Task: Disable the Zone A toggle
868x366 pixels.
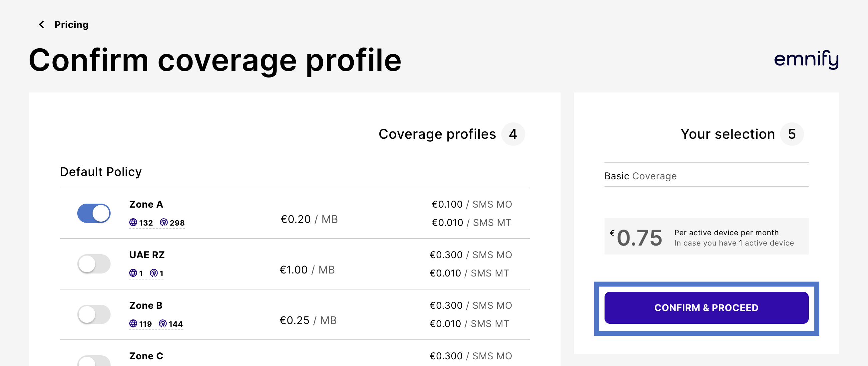Action: point(94,213)
